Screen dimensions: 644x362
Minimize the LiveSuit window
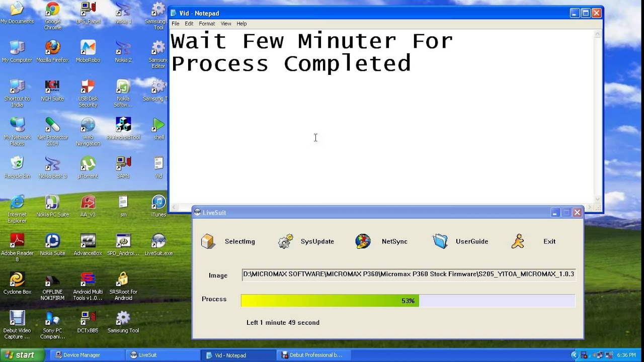coord(555,213)
